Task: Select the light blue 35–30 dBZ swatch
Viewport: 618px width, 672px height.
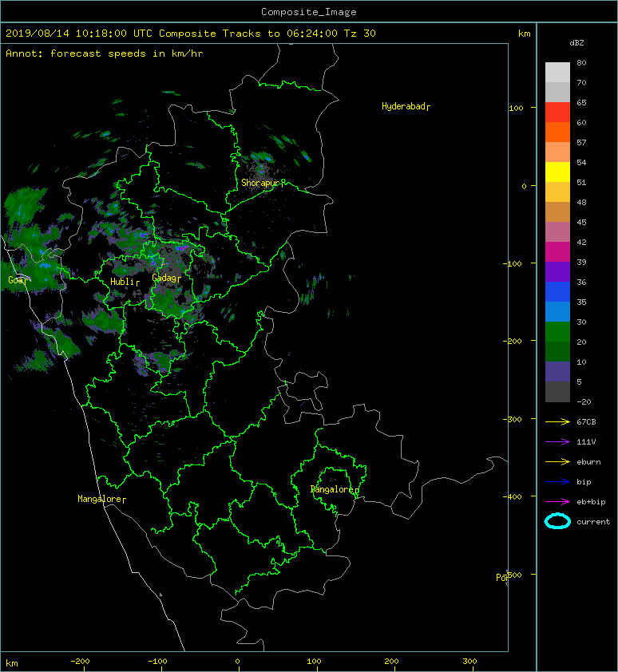Action: (557, 311)
